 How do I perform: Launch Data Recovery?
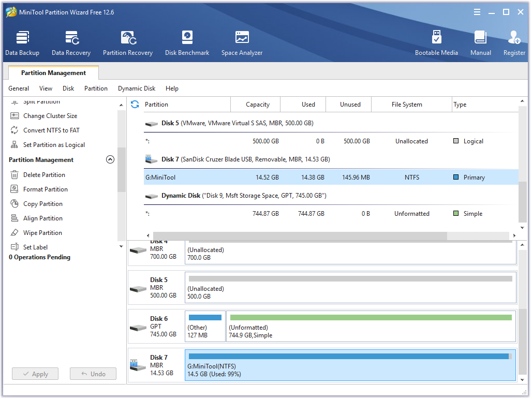pyautogui.click(x=71, y=41)
